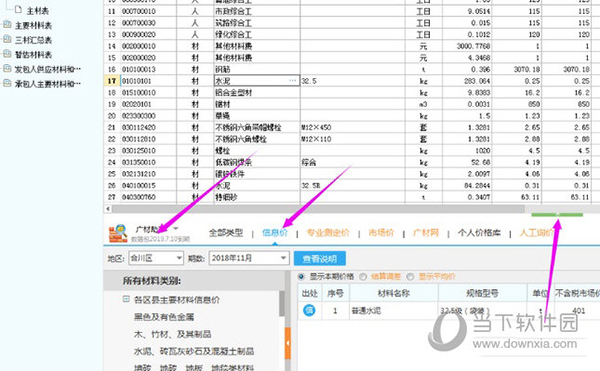
Task: Select 木、竹材、及其制品 category
Action: coord(173,334)
